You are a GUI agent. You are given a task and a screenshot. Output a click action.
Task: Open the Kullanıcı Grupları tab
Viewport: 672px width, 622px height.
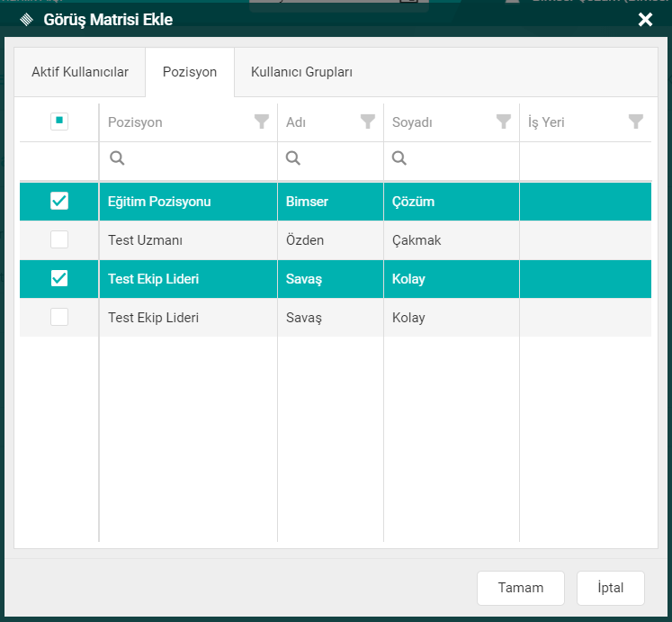click(x=301, y=72)
